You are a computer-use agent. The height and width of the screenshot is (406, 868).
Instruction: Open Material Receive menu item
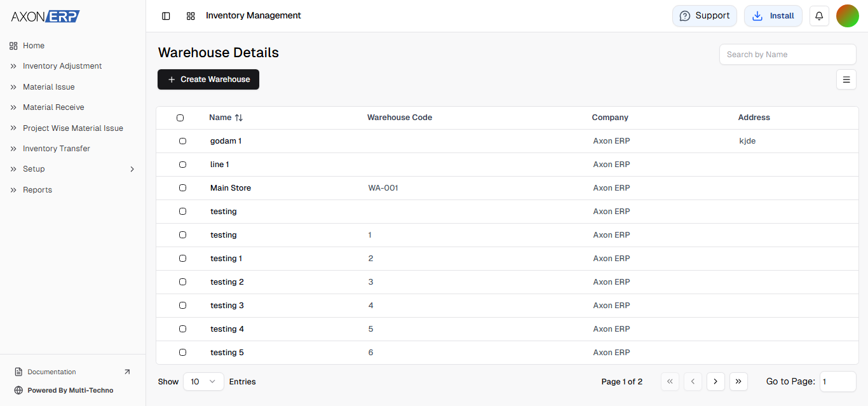53,107
